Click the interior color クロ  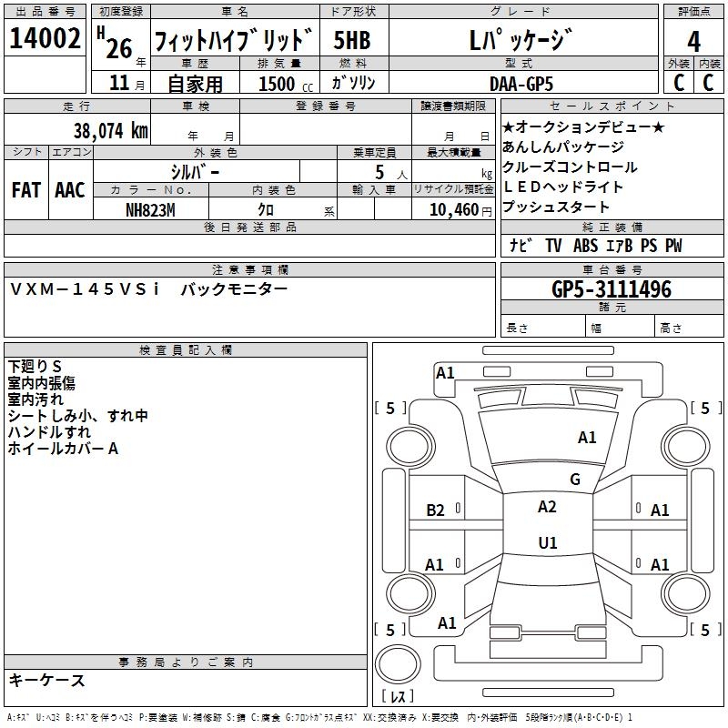[x=266, y=210]
